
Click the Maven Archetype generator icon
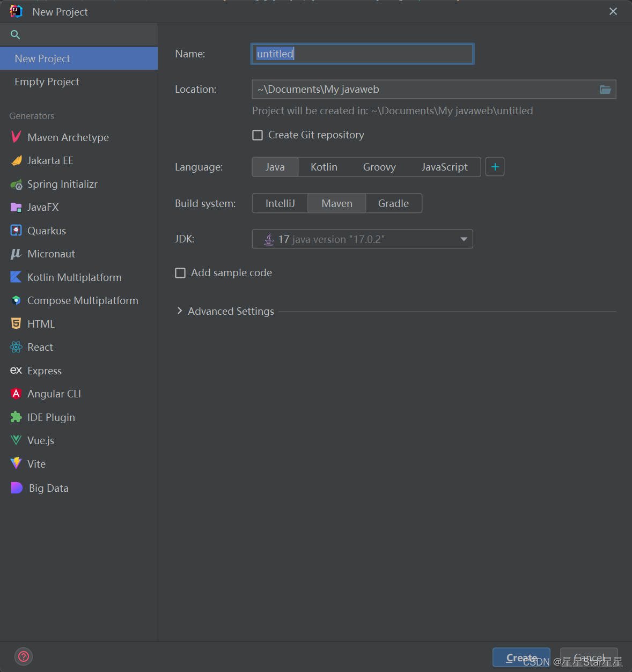click(x=16, y=137)
